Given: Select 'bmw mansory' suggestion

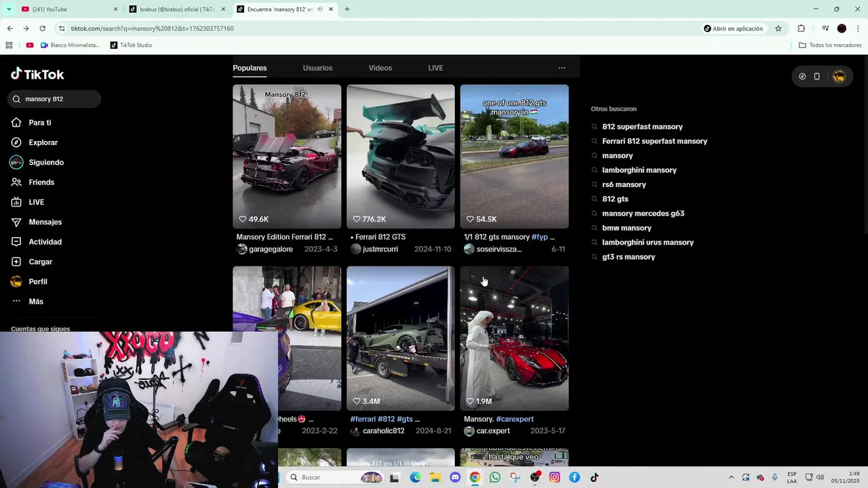Looking at the screenshot, I should pyautogui.click(x=627, y=228).
